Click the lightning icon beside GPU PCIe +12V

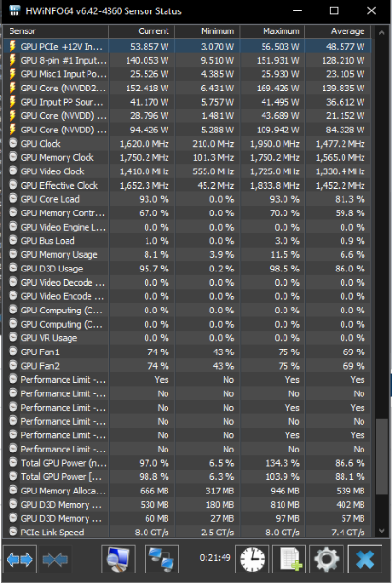(x=12, y=47)
